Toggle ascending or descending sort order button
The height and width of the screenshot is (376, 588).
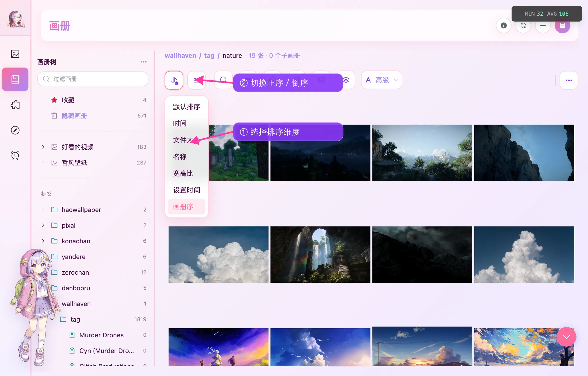(196, 80)
